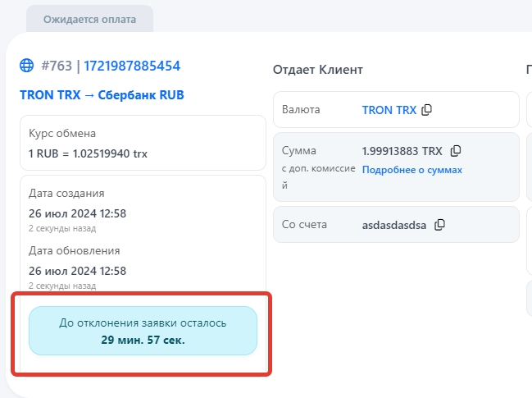This screenshot has width=532, height=398.
Task: Click the До отклонения заявки осталось timer
Action: pos(143,332)
